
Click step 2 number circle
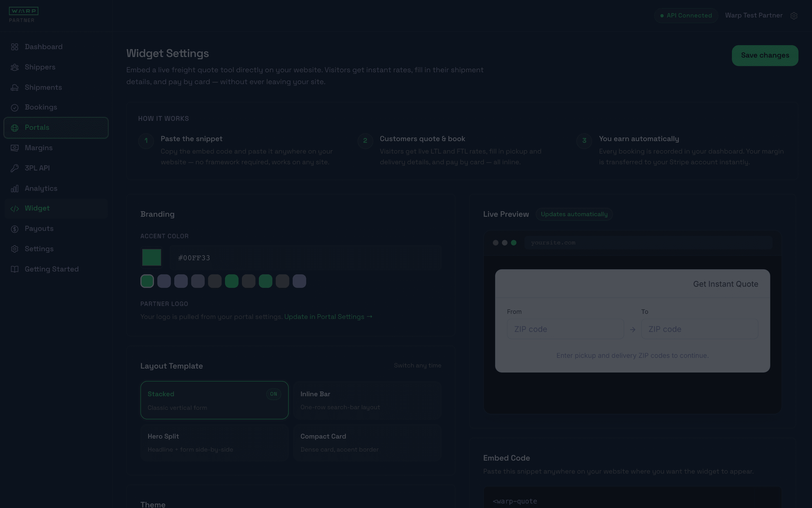tap(365, 141)
